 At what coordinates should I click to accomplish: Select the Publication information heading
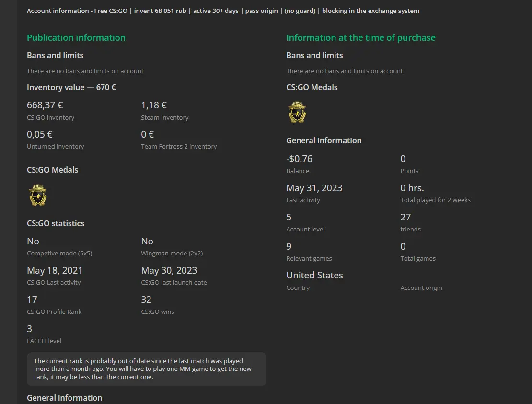click(x=76, y=38)
